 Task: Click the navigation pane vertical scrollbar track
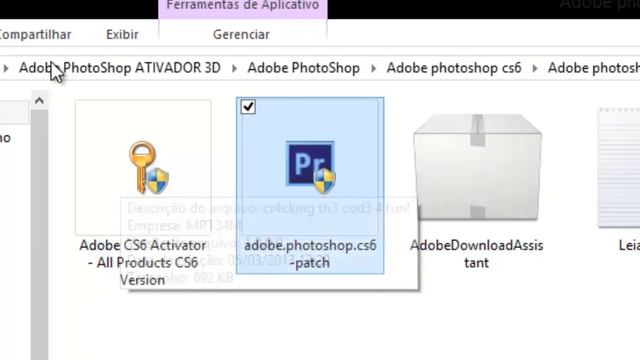pyautogui.click(x=40, y=235)
